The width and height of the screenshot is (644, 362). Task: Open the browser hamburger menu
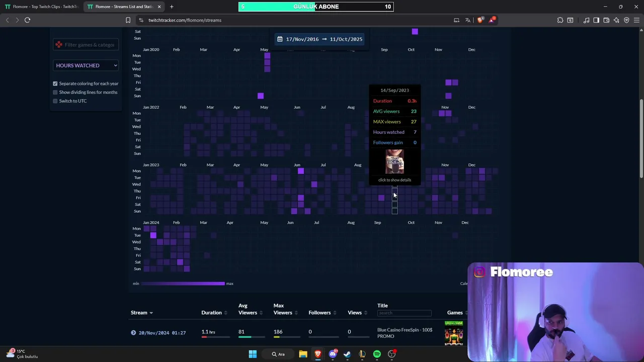(x=636, y=20)
